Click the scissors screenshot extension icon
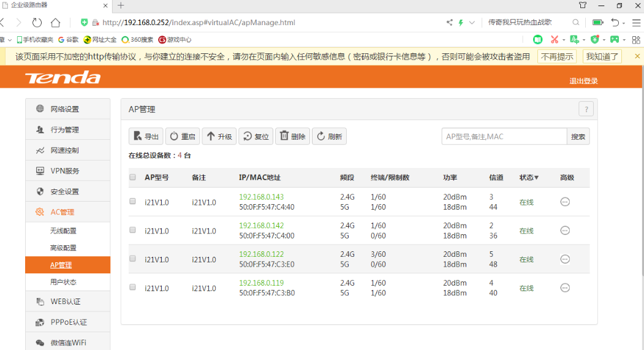 coord(555,39)
